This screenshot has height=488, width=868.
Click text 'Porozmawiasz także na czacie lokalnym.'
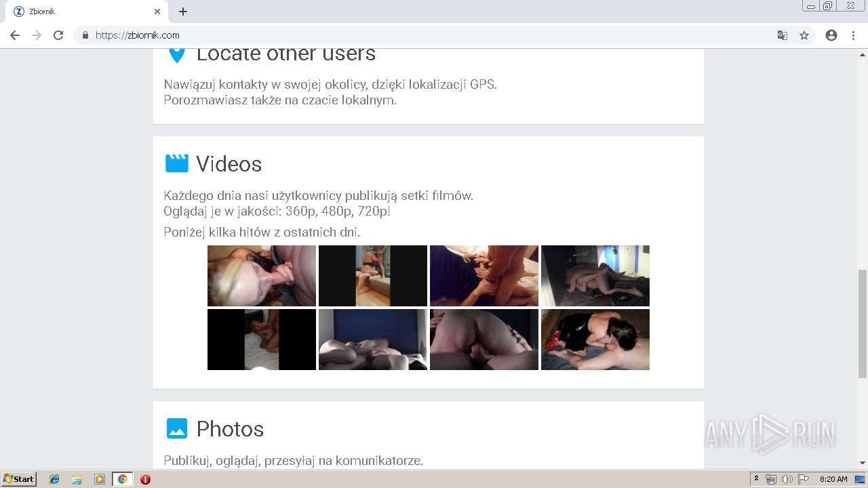pyautogui.click(x=280, y=100)
